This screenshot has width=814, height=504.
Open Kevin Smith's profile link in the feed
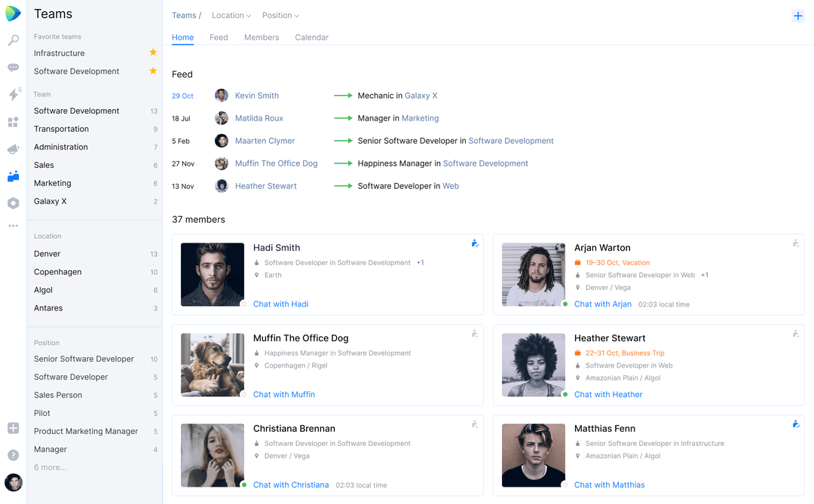point(257,96)
